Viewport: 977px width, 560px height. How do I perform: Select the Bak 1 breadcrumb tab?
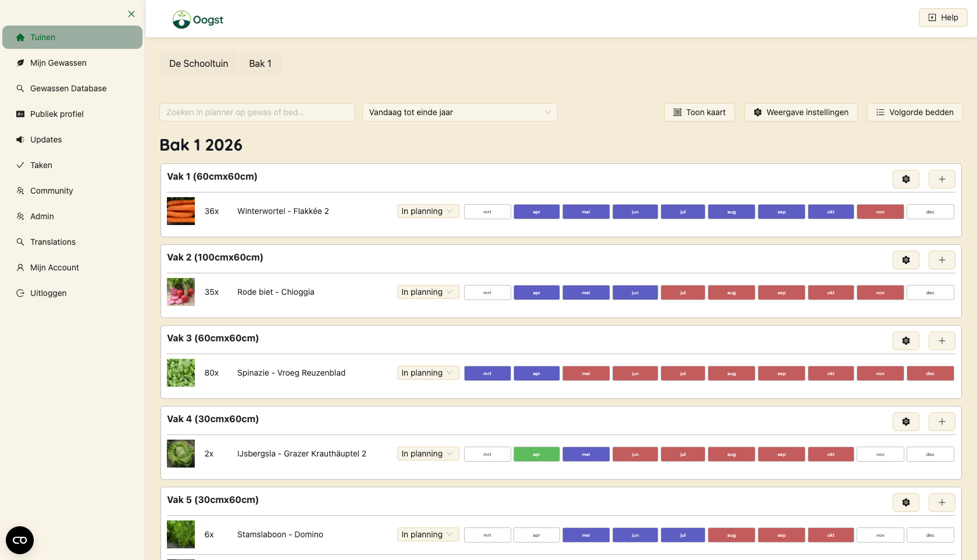pos(261,63)
